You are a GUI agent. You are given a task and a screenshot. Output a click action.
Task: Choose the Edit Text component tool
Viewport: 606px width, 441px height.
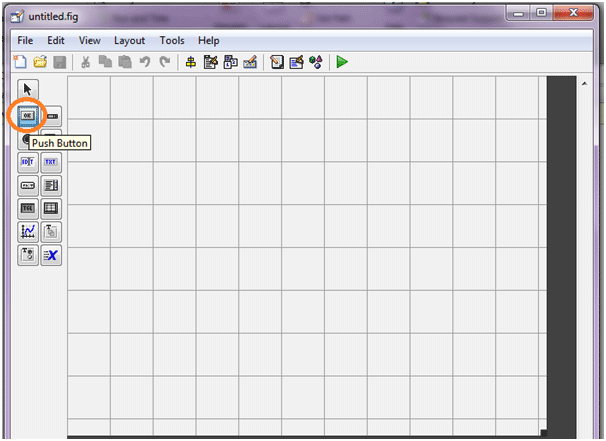(x=28, y=162)
